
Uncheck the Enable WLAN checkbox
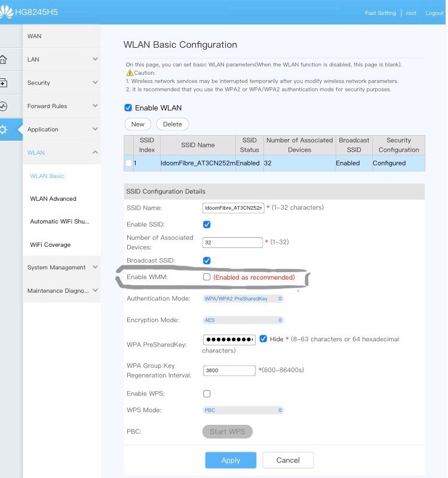tap(128, 108)
